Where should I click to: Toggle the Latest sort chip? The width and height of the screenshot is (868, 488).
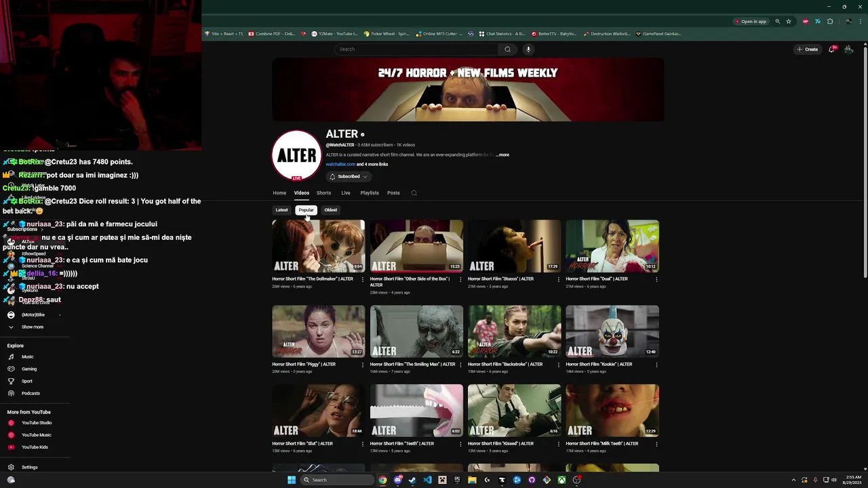(x=281, y=210)
